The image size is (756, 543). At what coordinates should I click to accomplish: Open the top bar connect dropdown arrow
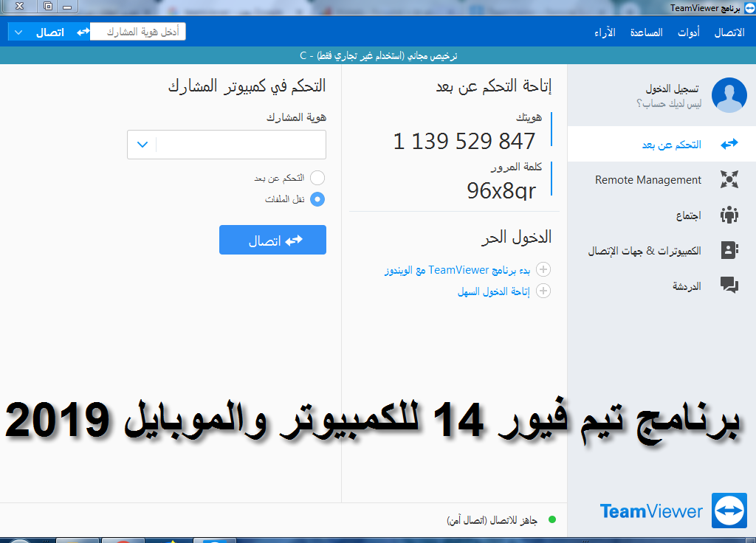click(x=18, y=32)
